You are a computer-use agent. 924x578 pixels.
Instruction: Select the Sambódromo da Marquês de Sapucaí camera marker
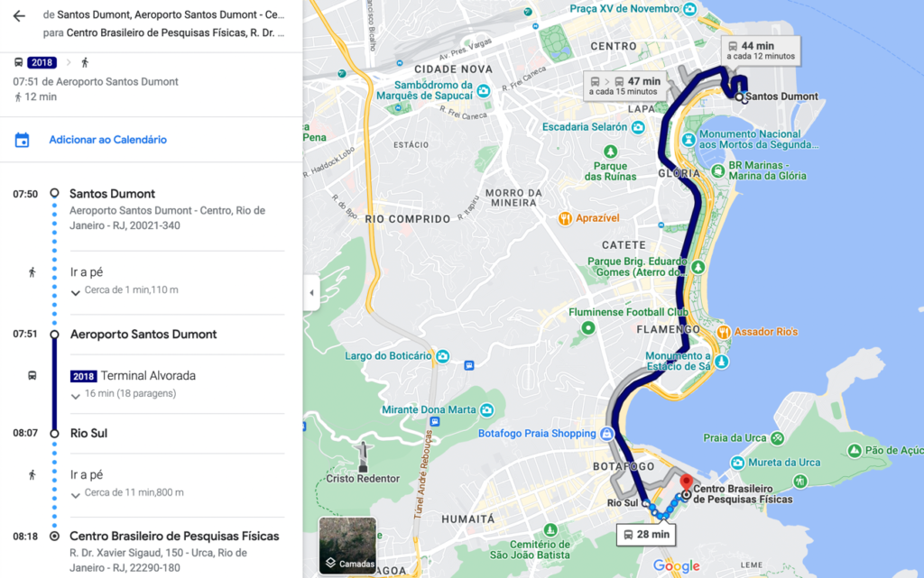[x=484, y=91]
